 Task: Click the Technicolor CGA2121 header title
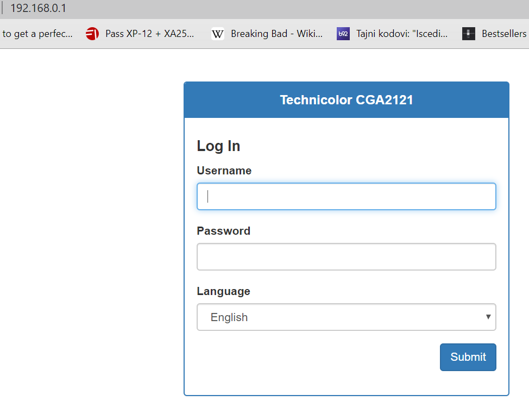pos(347,100)
